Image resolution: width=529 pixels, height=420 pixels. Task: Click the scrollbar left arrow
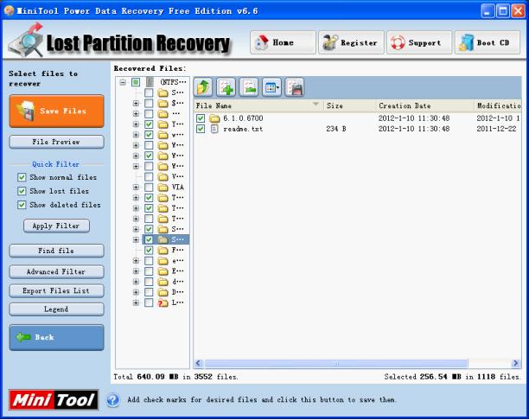pos(199,363)
